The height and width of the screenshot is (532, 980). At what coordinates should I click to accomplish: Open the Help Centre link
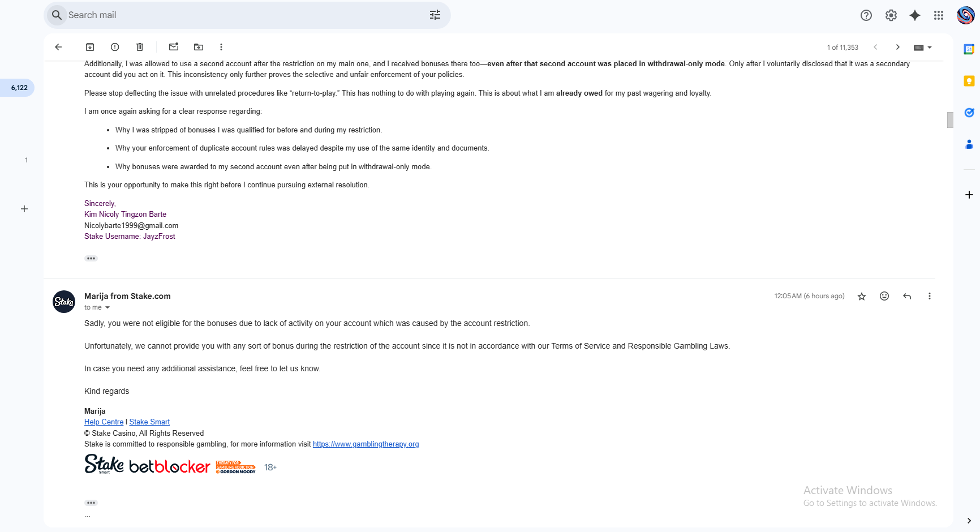pyautogui.click(x=104, y=422)
